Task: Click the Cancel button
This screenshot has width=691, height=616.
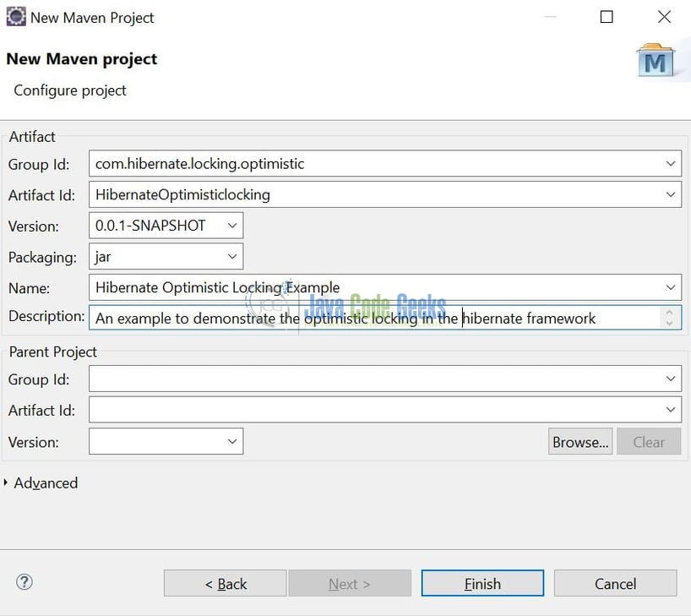Action: tap(615, 583)
